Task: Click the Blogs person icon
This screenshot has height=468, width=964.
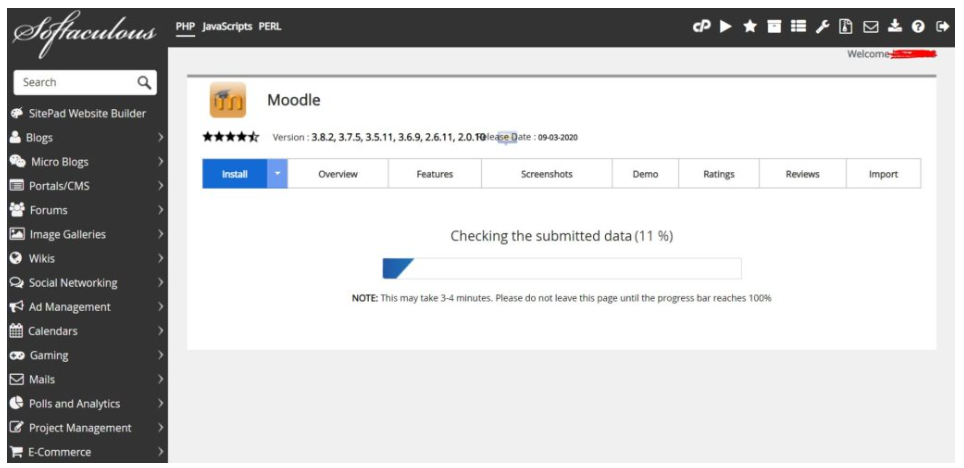Action: 15,138
